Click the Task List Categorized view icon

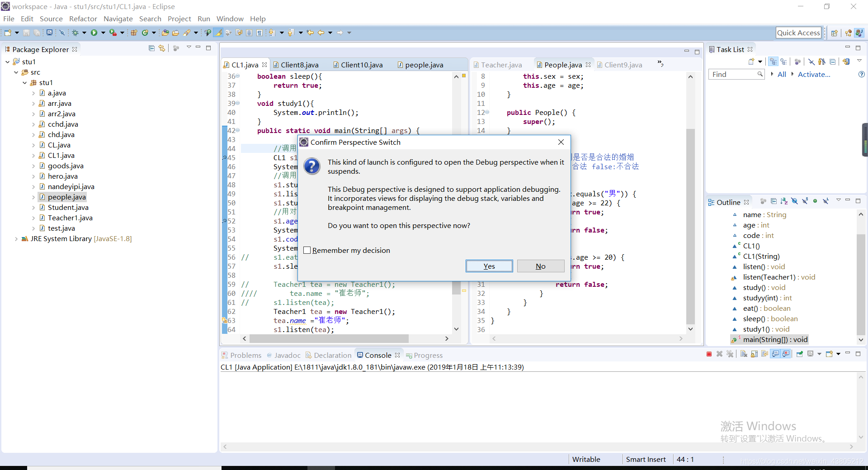point(773,62)
